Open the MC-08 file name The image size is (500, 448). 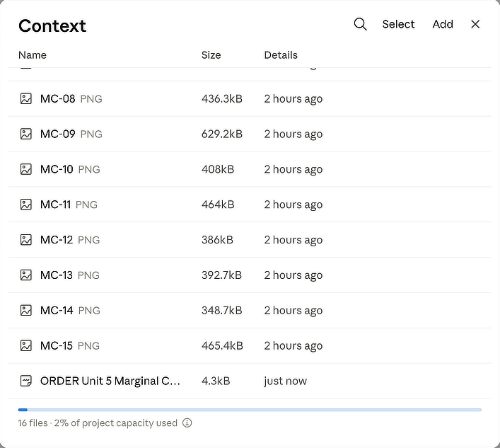[58, 98]
